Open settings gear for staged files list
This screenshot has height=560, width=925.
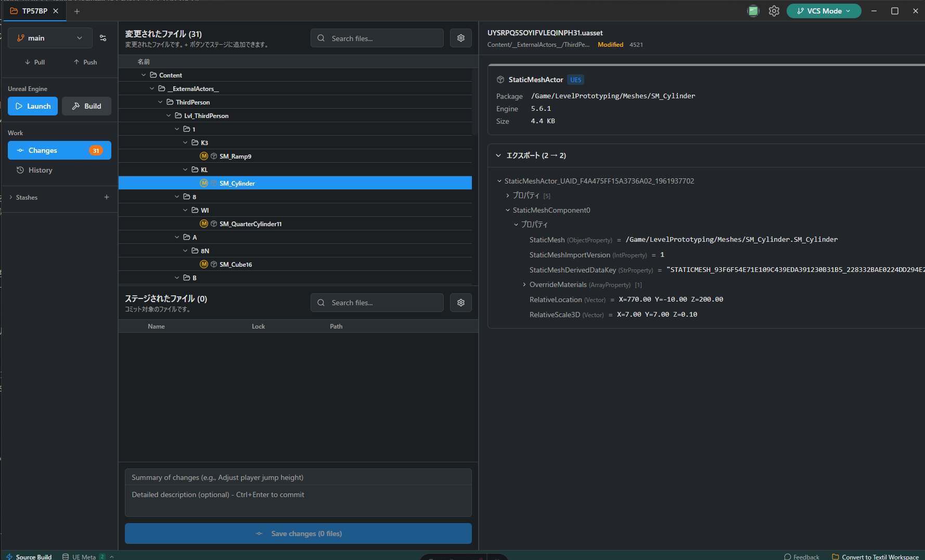(x=460, y=303)
